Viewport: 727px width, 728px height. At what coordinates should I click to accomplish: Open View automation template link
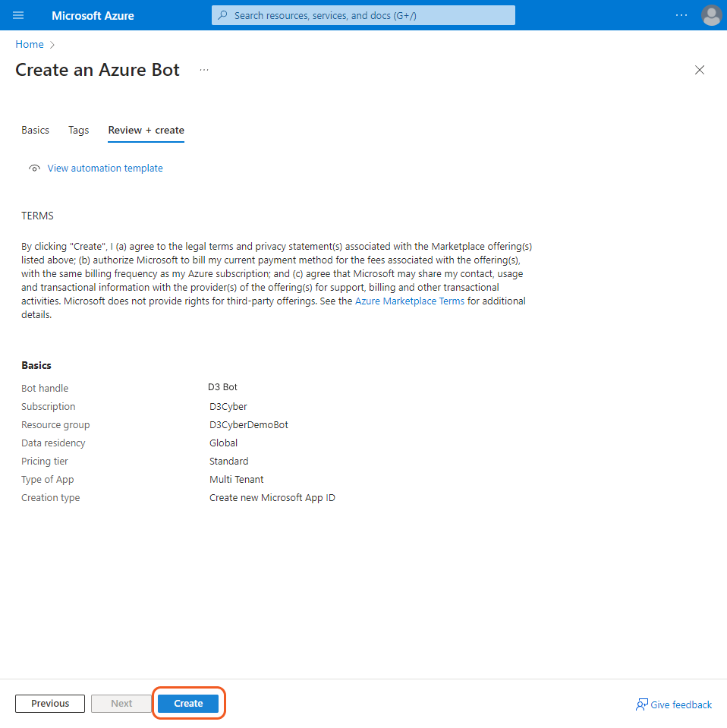[x=105, y=168]
